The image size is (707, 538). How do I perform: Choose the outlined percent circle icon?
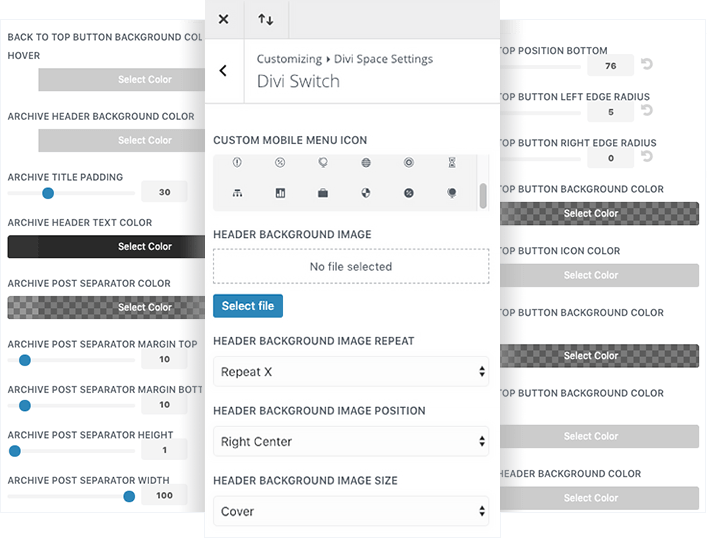[x=280, y=162]
